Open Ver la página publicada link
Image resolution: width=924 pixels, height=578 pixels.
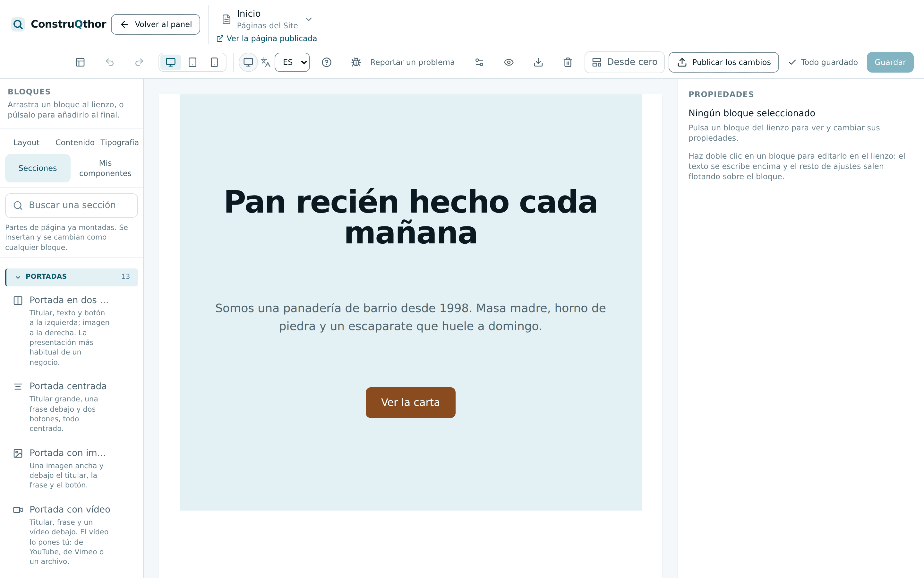click(x=267, y=39)
